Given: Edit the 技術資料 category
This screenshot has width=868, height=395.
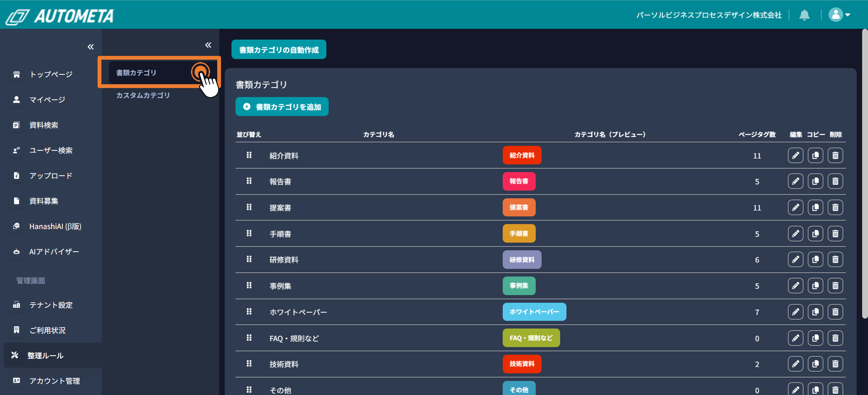Looking at the screenshot, I should [x=795, y=364].
